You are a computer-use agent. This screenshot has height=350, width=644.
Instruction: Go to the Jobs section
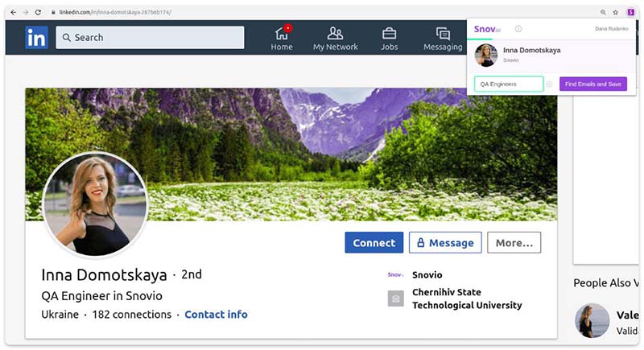coord(389,38)
